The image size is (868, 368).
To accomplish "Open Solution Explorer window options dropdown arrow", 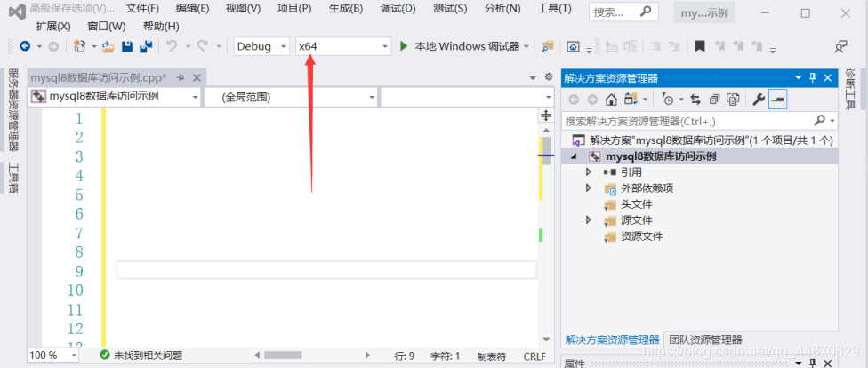I will pyautogui.click(x=798, y=78).
